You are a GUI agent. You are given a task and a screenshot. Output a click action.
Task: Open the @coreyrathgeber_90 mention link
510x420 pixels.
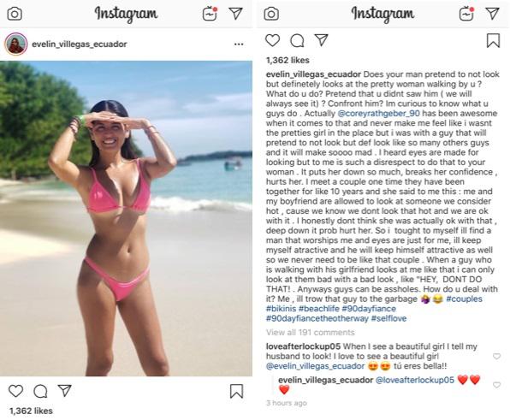[x=378, y=114]
